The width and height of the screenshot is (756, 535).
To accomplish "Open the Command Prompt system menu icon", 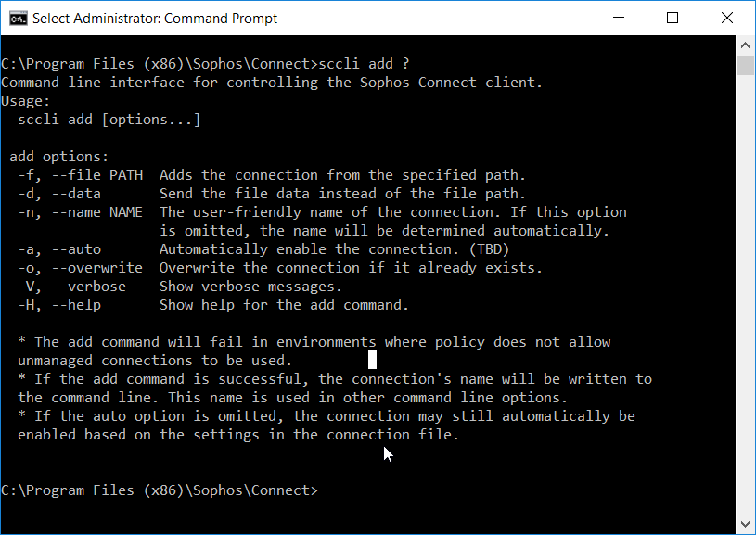I will [x=17, y=18].
